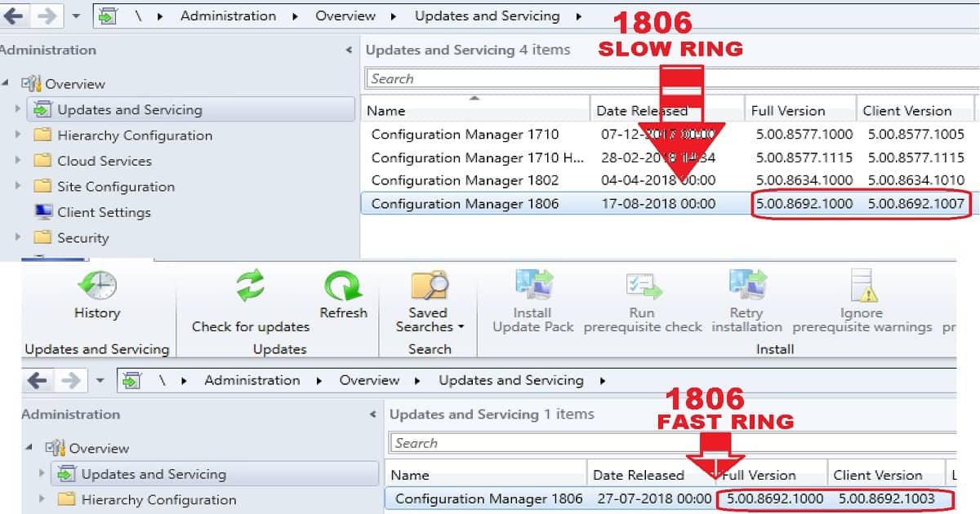Screen dimensions: 980x514
Task: Expand the Site Configuration tree node
Action: click(19, 187)
